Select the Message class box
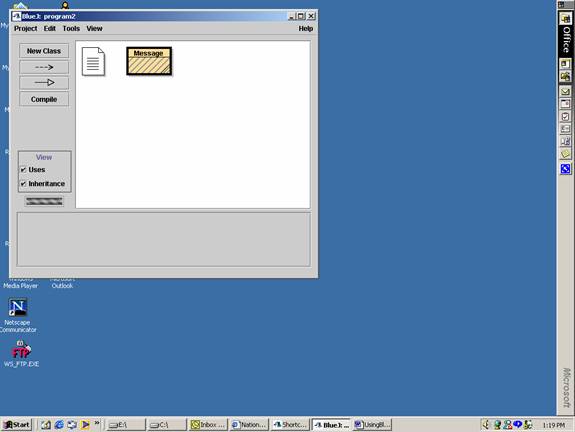 [x=149, y=61]
